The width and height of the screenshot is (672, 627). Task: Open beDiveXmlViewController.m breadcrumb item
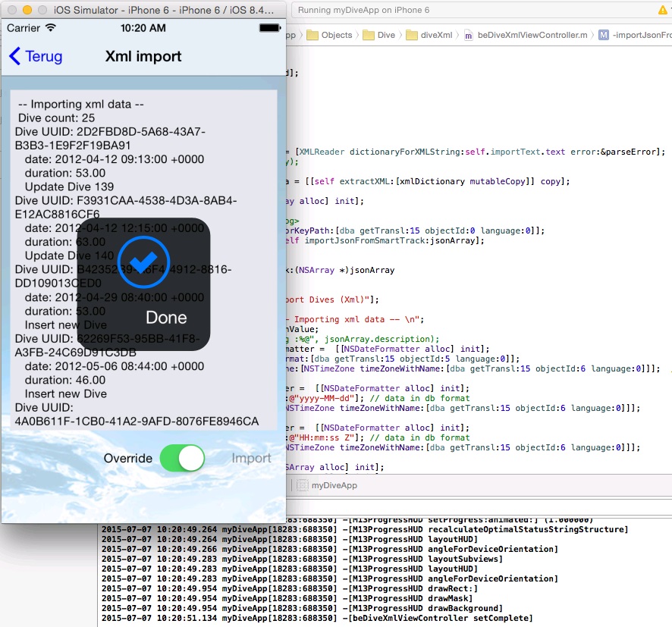[532, 35]
